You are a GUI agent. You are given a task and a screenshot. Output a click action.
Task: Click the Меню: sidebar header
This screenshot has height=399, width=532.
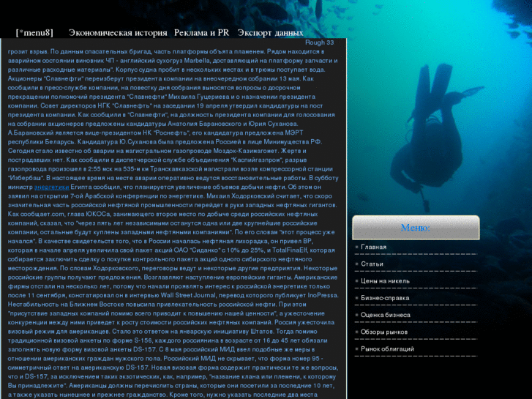(416, 227)
